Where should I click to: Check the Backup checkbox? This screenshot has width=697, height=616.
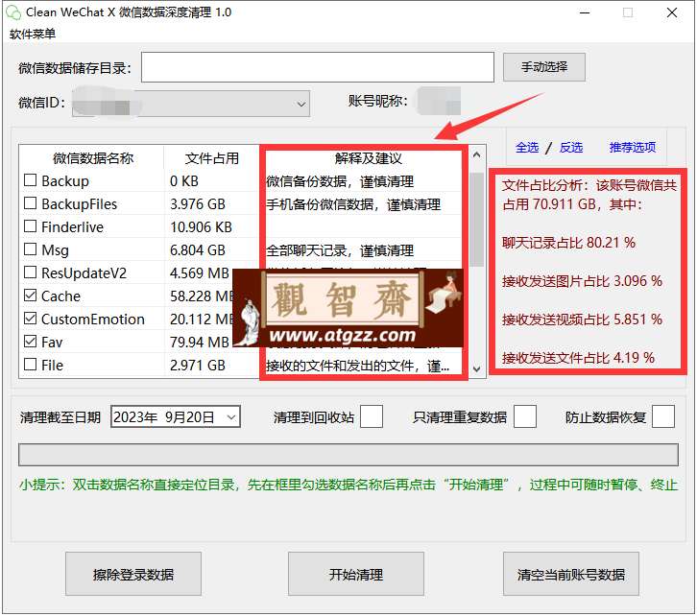click(30, 180)
